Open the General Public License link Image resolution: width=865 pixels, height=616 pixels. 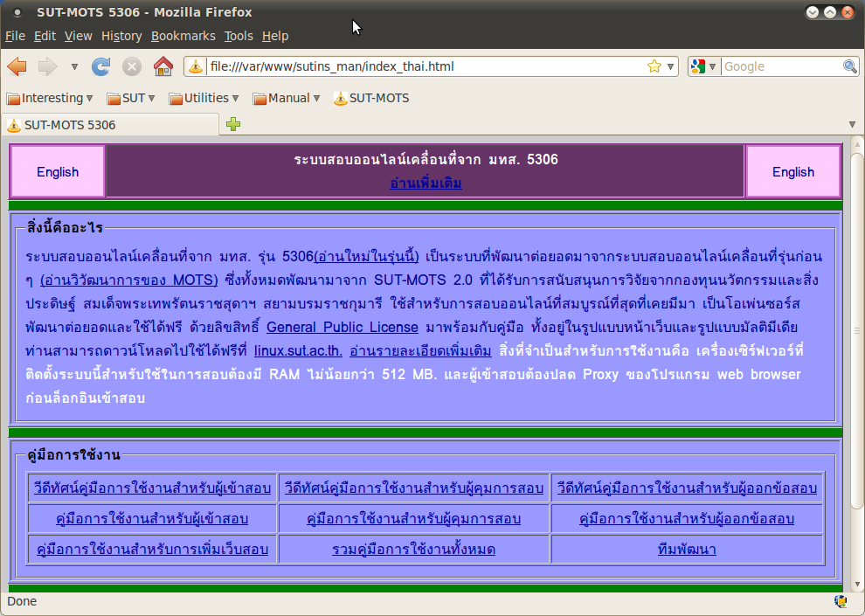[342, 327]
